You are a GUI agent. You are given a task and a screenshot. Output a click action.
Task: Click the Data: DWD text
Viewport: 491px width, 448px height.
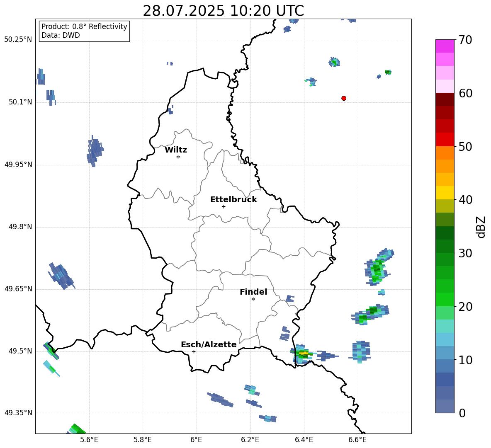61,35
